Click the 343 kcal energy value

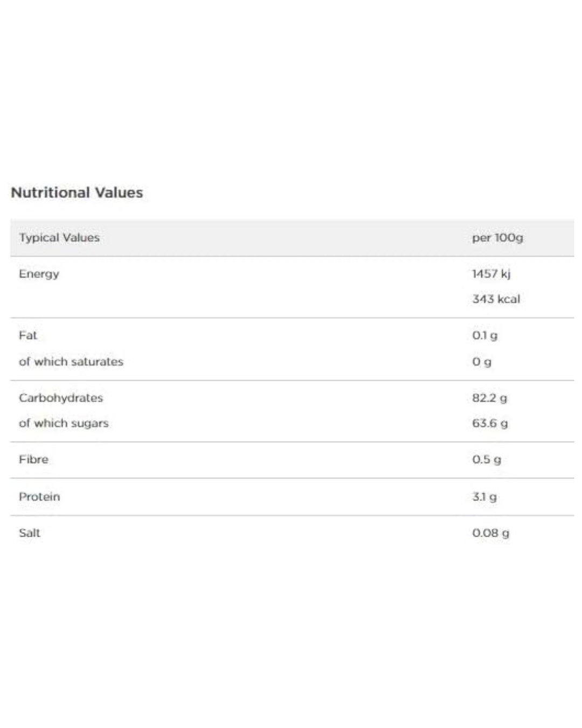[x=496, y=299]
